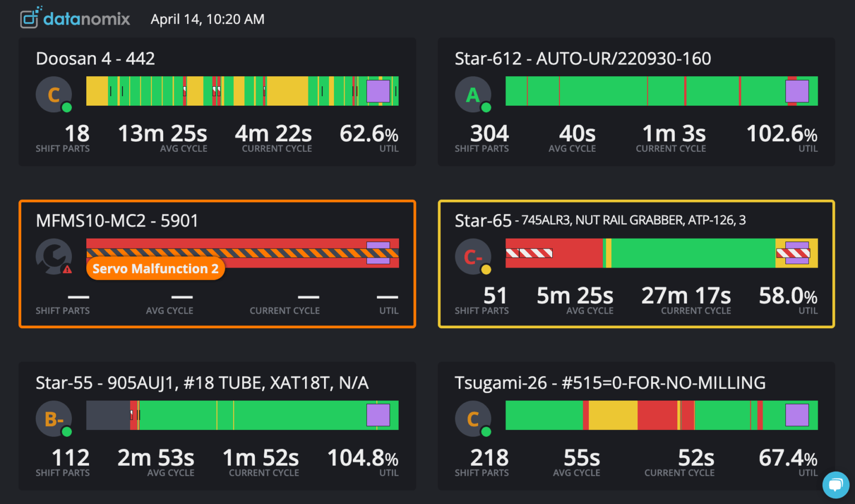This screenshot has width=855, height=504.
Task: Click the A grade badge on Star-612
Action: click(x=473, y=95)
